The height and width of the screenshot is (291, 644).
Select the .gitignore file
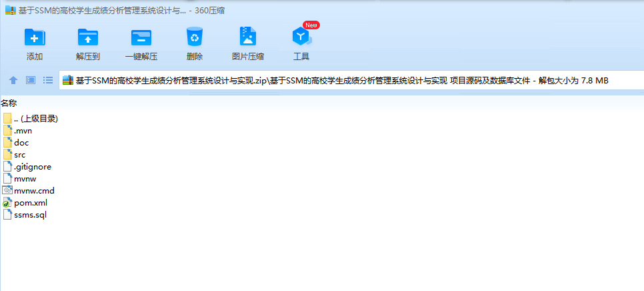[27, 166]
